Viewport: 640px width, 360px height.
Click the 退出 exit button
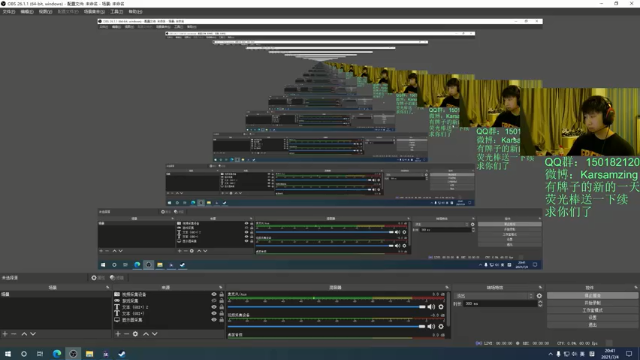pos(592,325)
